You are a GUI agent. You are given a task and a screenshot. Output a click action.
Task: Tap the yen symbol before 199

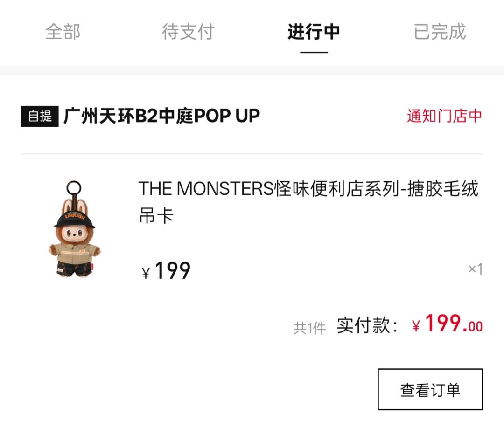(146, 273)
